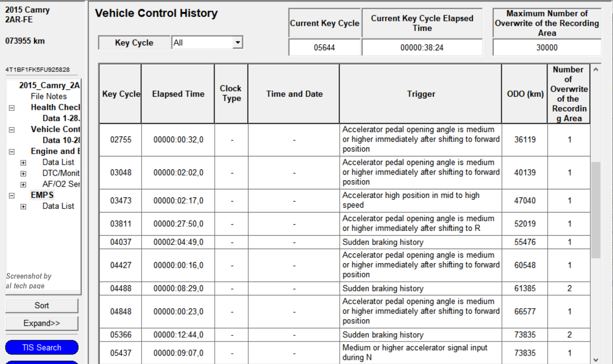This screenshot has width=613, height=364.
Task: Open the Key Cycle filter dropdown
Action: pyautogui.click(x=237, y=42)
